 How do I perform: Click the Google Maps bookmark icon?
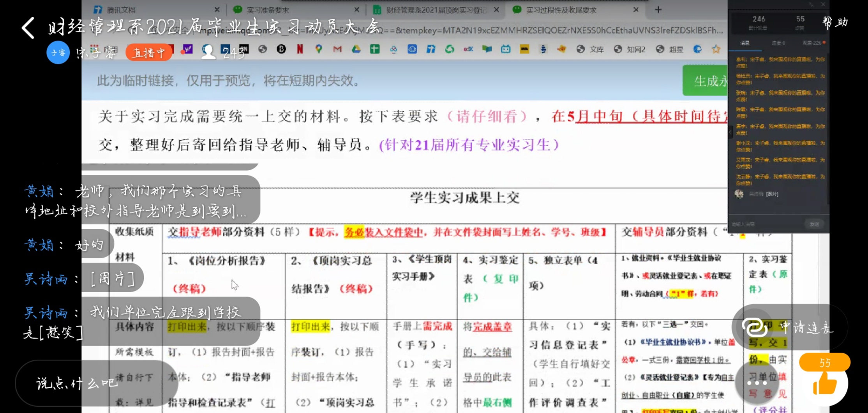pyautogui.click(x=319, y=49)
